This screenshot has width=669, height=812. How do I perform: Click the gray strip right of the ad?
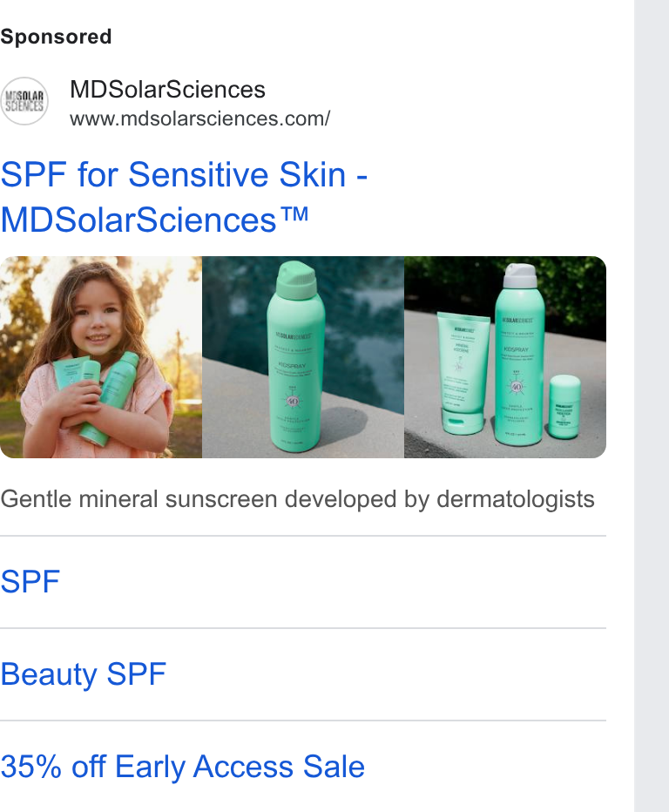pos(652,406)
